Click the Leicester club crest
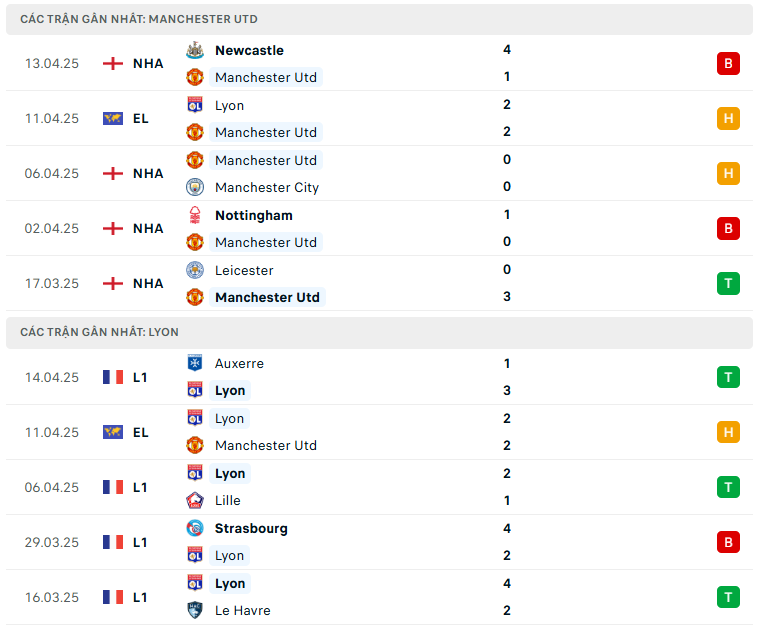This screenshot has width=758, height=635. (195, 270)
